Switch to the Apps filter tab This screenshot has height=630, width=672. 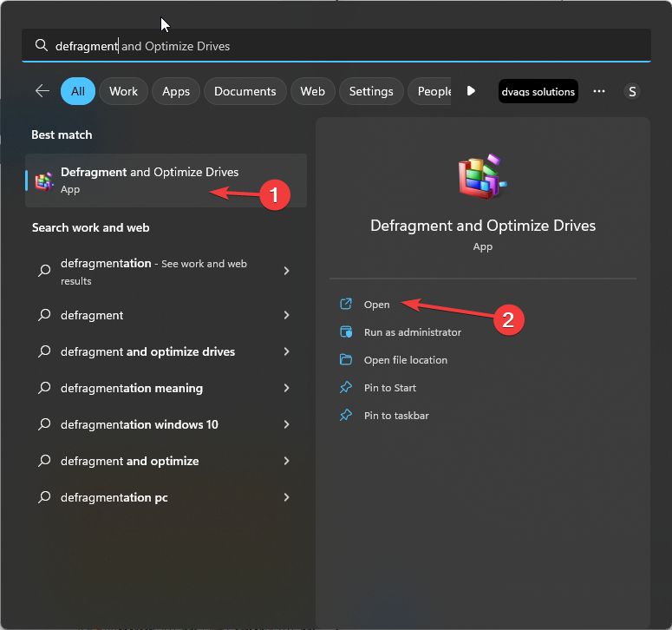(x=176, y=91)
